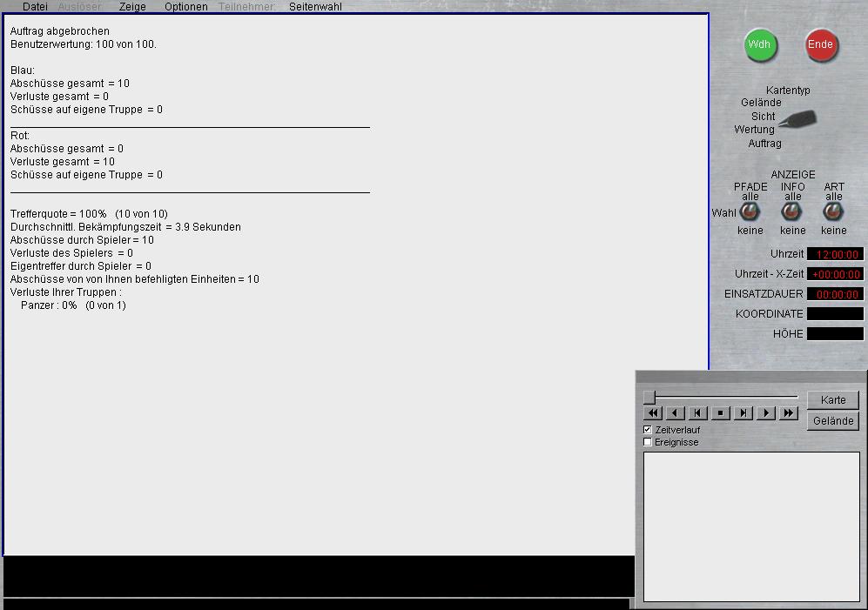Open the Zeige menu
This screenshot has height=610, width=868.
pos(132,7)
